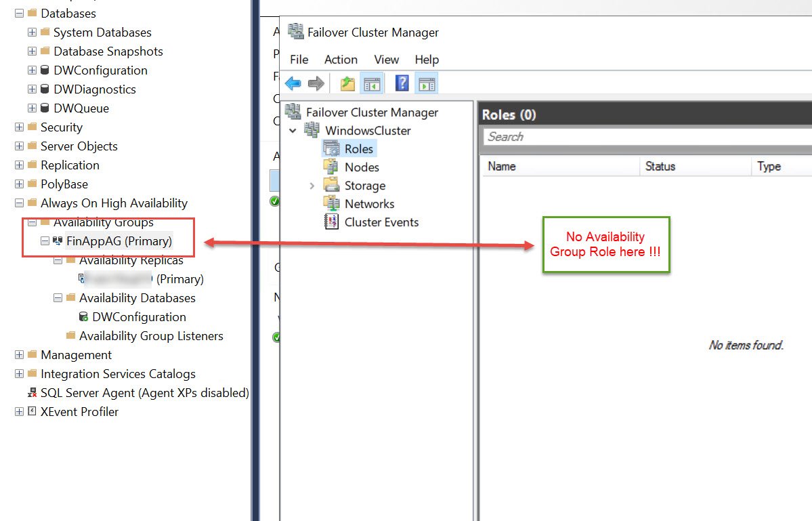Click the Forward arrow in Failover Cluster Manager toolbar
Image resolution: width=812 pixels, height=521 pixels.
[x=316, y=83]
